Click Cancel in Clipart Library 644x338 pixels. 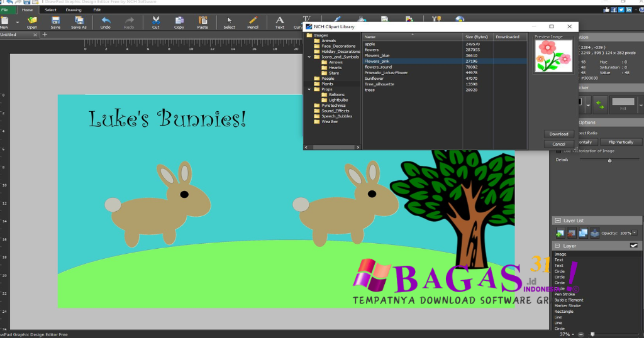558,144
